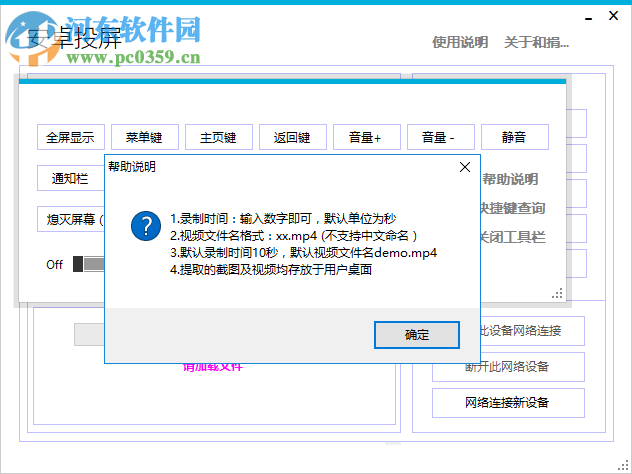Screen dimensions: 632x474
Task: Click the 帮助说明 dialog title text
Action: (x=132, y=166)
